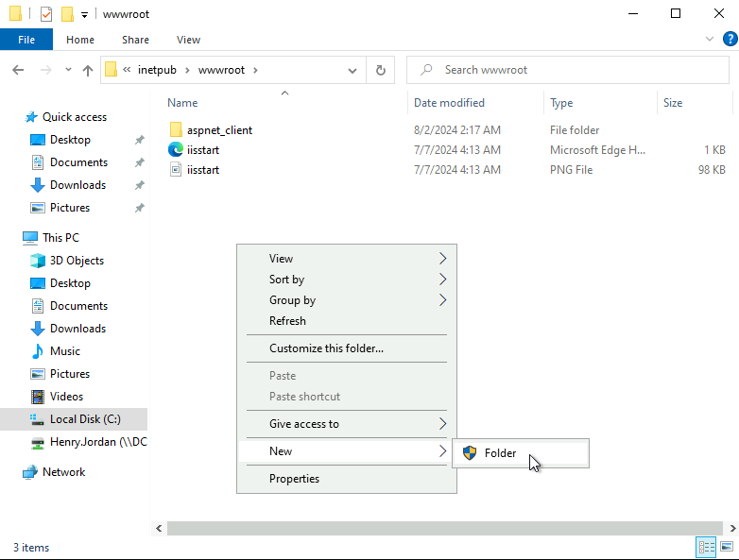This screenshot has width=739, height=560.
Task: Sort by the Type column header
Action: pos(561,103)
